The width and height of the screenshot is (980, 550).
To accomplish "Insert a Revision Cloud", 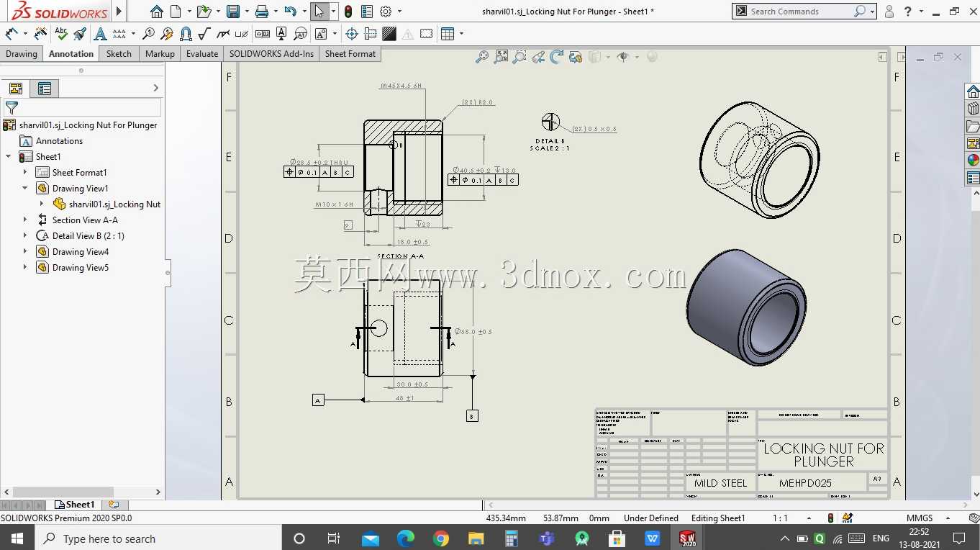I will pyautogui.click(x=427, y=33).
